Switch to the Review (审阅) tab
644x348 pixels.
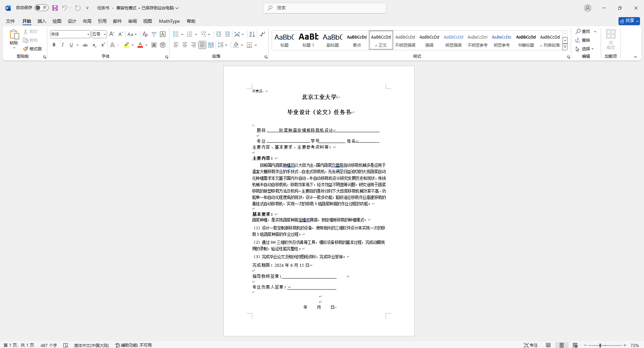pos(132,21)
